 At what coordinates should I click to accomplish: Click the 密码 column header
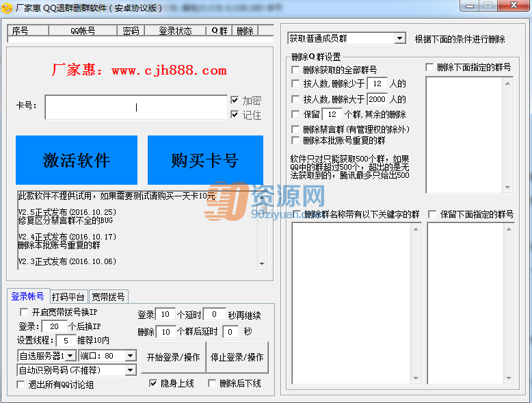coord(131,31)
